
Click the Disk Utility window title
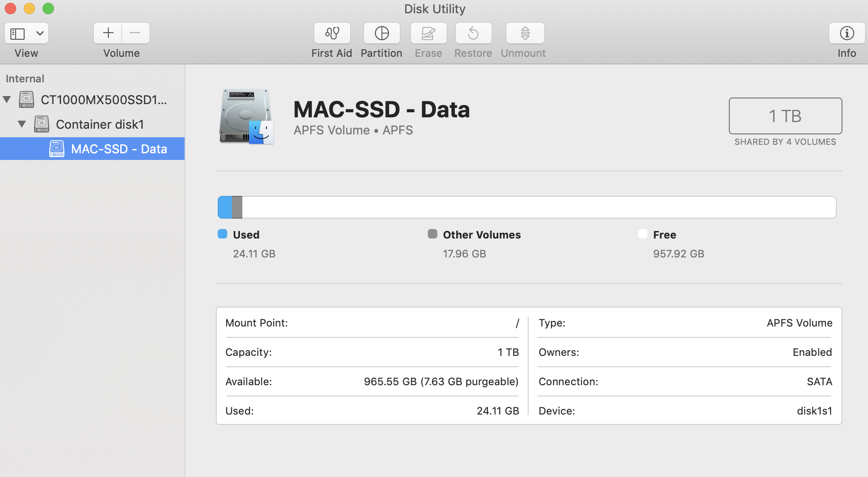[x=434, y=9]
